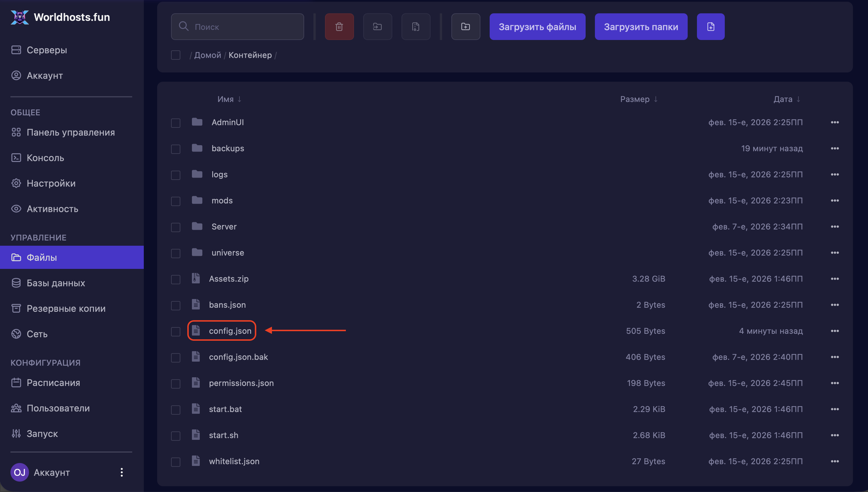The width and height of the screenshot is (868, 492).
Task: Click the archive files toolbar icon
Action: (x=415, y=27)
